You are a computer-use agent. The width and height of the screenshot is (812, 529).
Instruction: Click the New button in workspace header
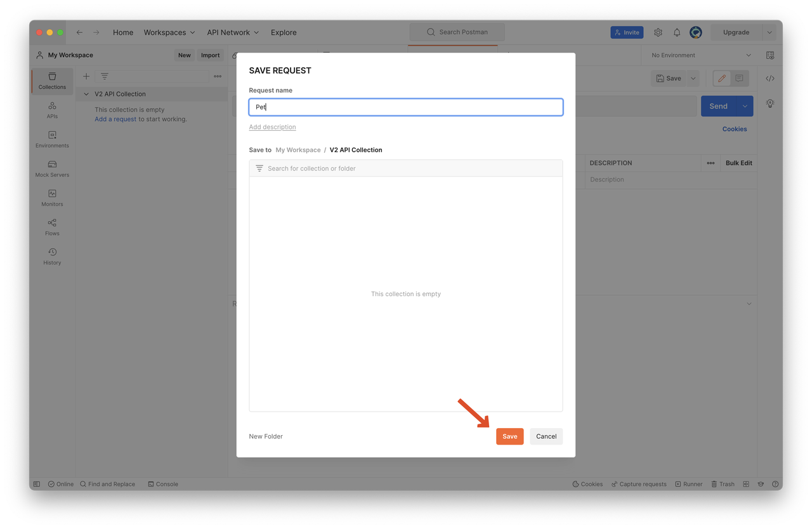(x=184, y=55)
